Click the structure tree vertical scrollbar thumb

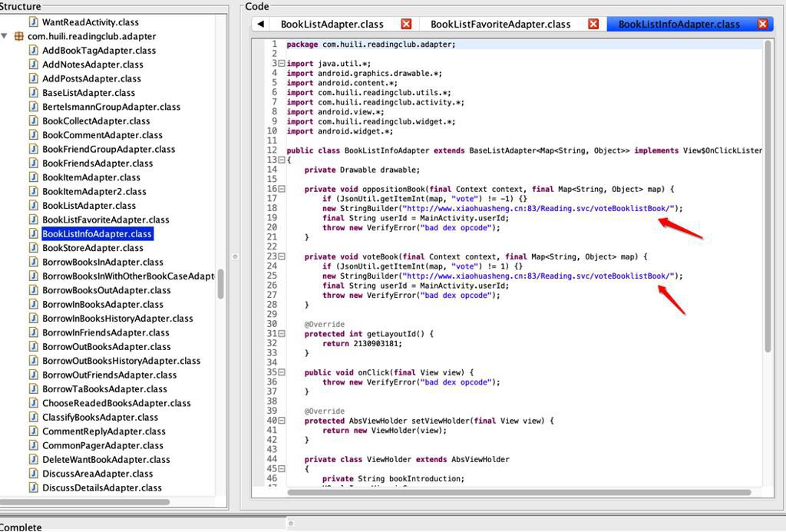[x=221, y=283]
